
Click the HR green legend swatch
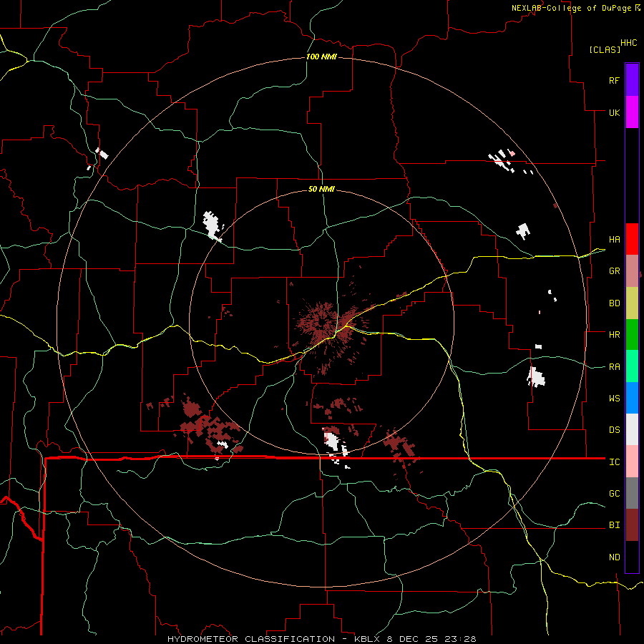point(632,335)
